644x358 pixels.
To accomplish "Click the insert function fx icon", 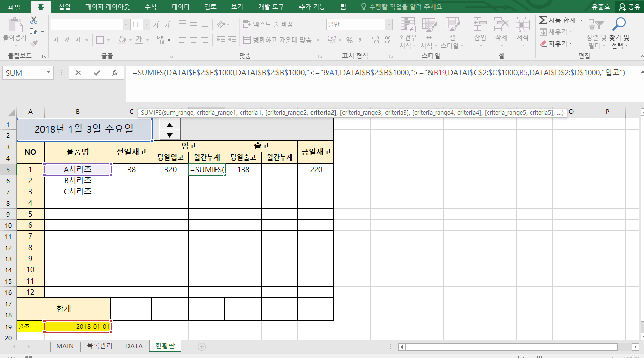I will pos(115,73).
